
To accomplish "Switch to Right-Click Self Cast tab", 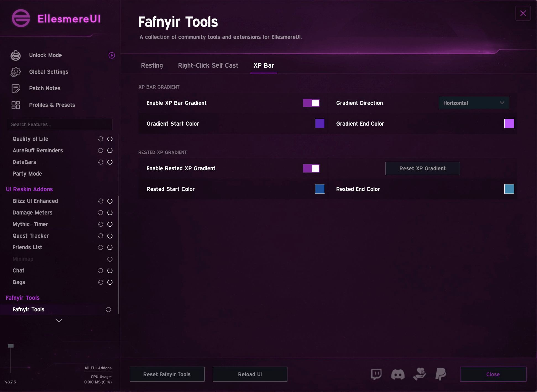I will point(208,66).
